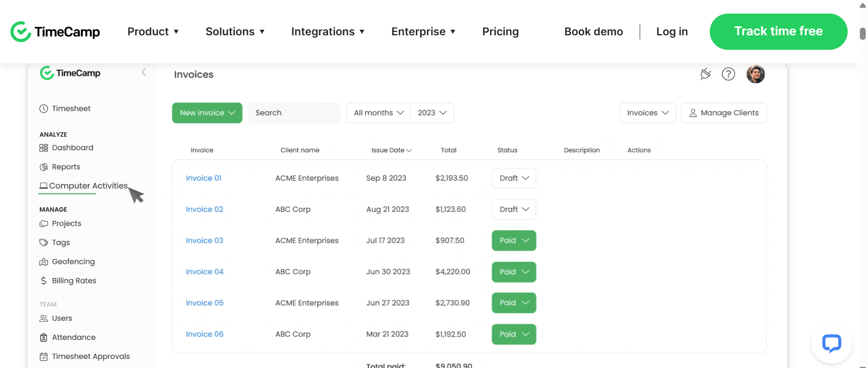Image resolution: width=868 pixels, height=368 pixels.
Task: Click the Manage Clients person icon
Action: click(x=693, y=113)
